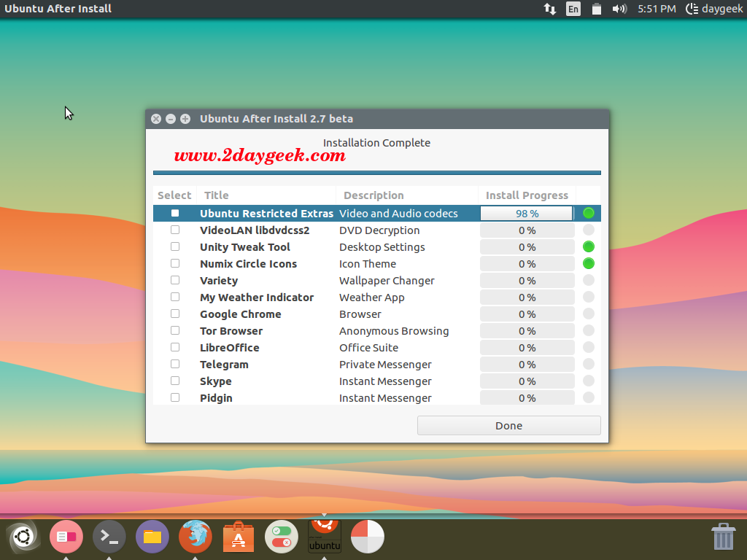Image resolution: width=747 pixels, height=560 pixels.
Task: Click the 'Video and Audio codecs' description
Action: coord(398,214)
